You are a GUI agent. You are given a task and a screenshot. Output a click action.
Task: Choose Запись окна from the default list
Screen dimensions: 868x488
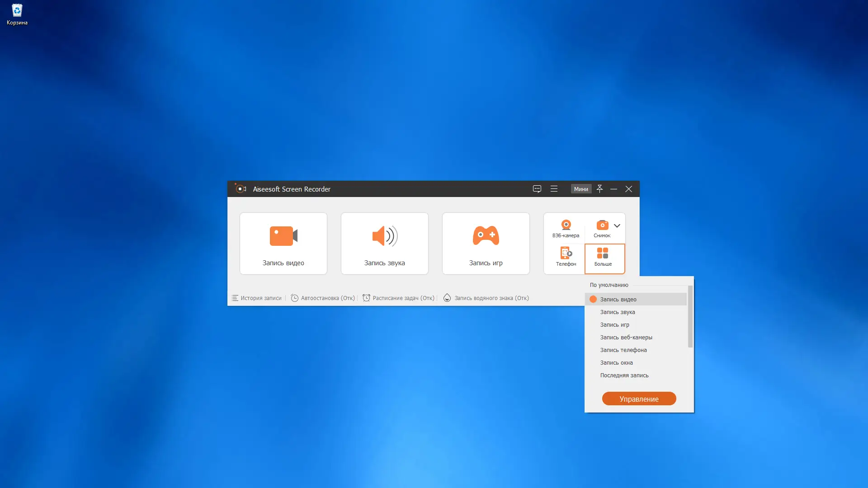(616, 362)
